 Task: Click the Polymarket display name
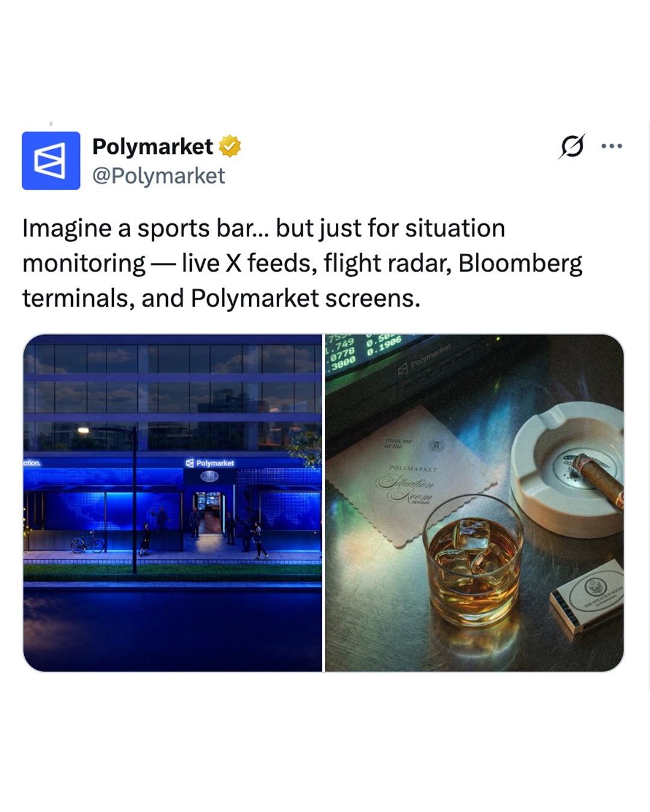pos(152,146)
